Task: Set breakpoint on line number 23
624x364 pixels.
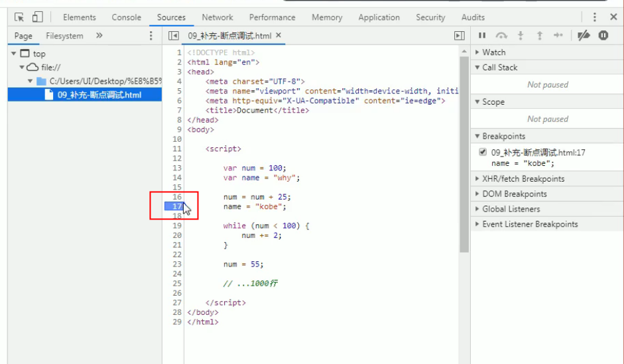Action: pyautogui.click(x=177, y=264)
